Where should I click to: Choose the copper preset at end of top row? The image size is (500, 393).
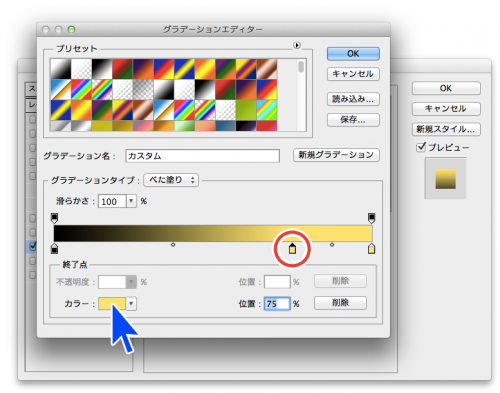coord(267,69)
